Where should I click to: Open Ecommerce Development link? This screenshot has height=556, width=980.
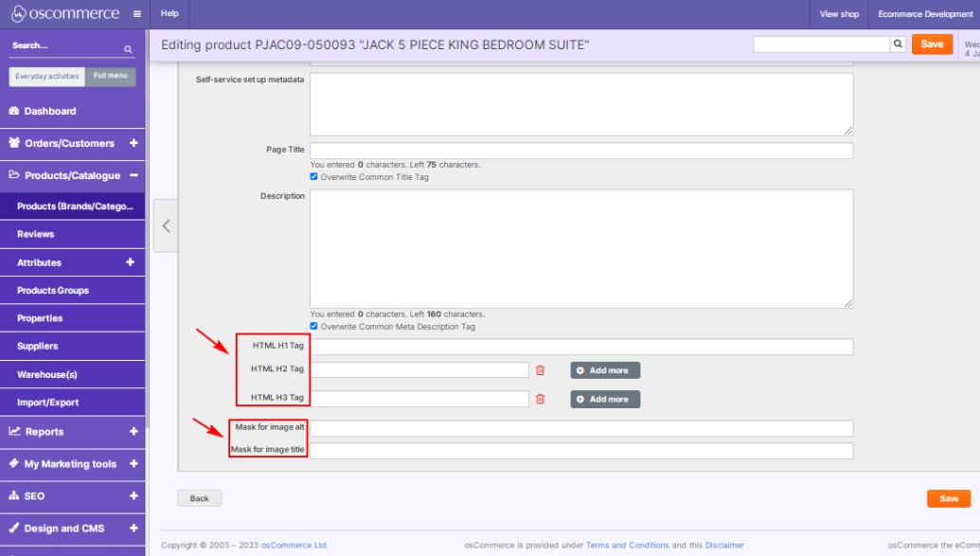click(925, 14)
